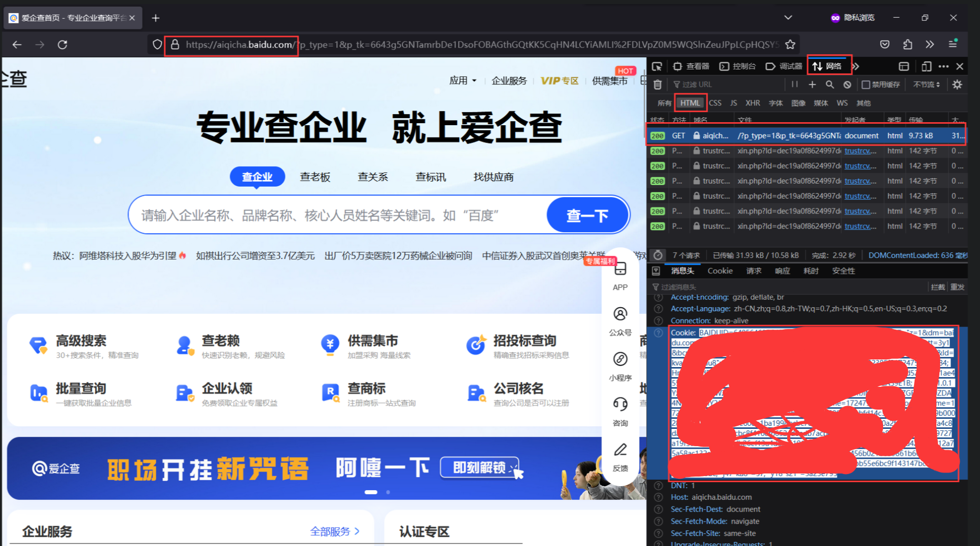Open network request search magnifier
Screen dimensions: 980x546
pos(830,84)
